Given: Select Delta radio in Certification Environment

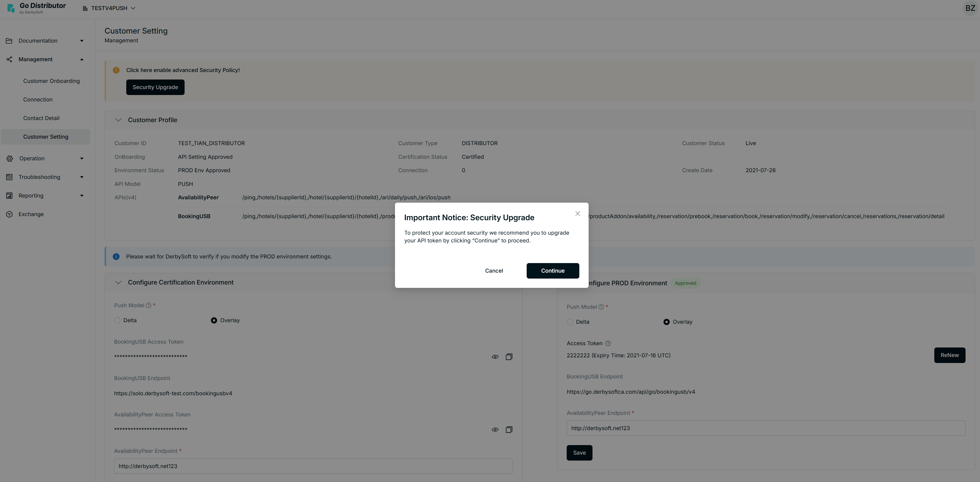Looking at the screenshot, I should [x=117, y=320].
